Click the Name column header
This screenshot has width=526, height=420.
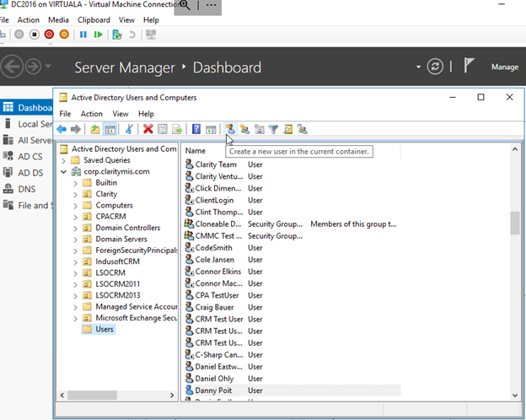[196, 151]
